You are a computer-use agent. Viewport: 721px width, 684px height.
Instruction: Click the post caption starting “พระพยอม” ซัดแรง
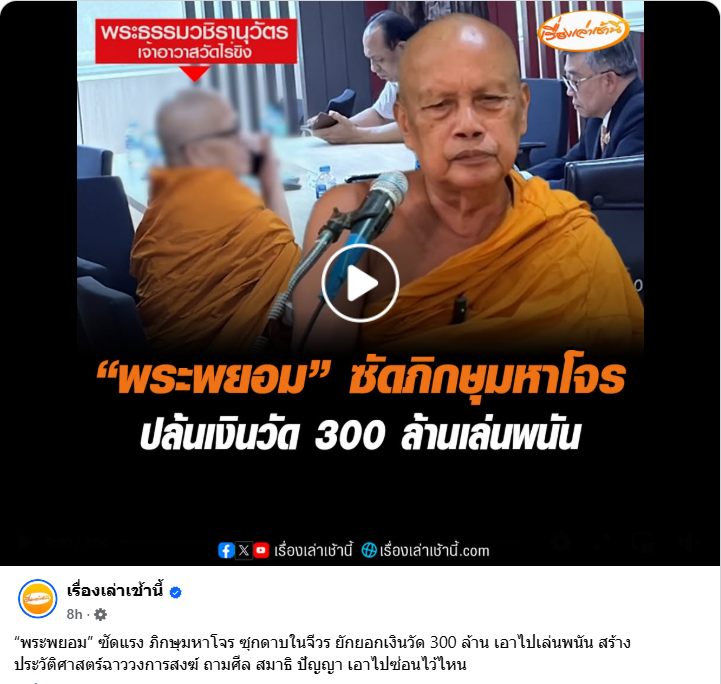tap(322, 653)
